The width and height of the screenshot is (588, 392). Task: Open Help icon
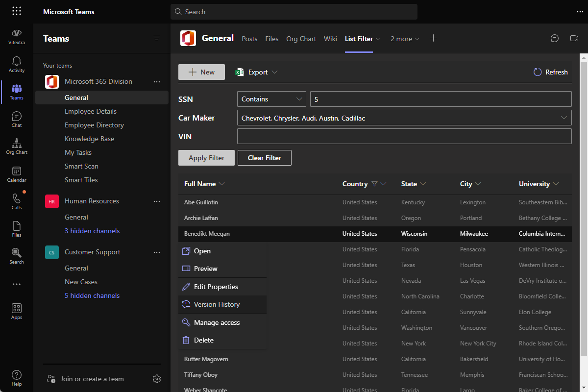pos(17,377)
